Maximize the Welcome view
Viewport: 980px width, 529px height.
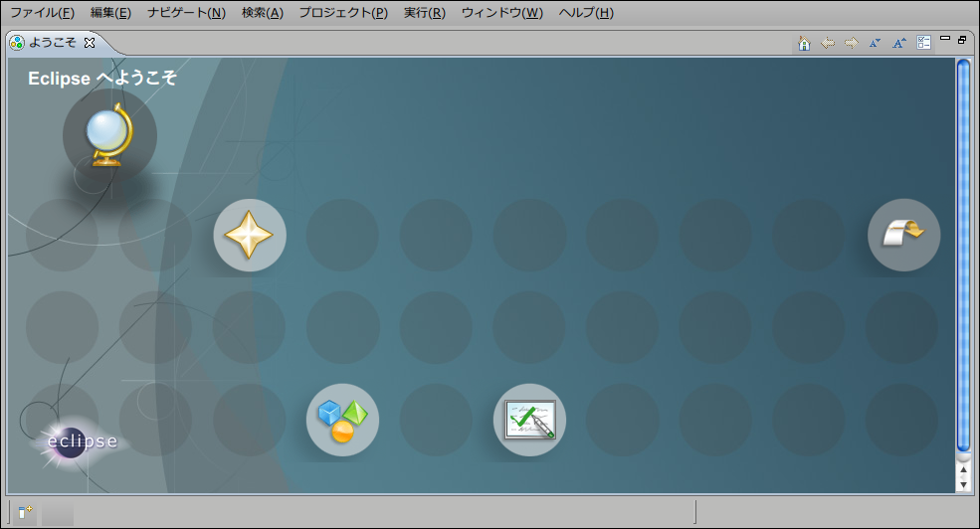click(x=962, y=40)
